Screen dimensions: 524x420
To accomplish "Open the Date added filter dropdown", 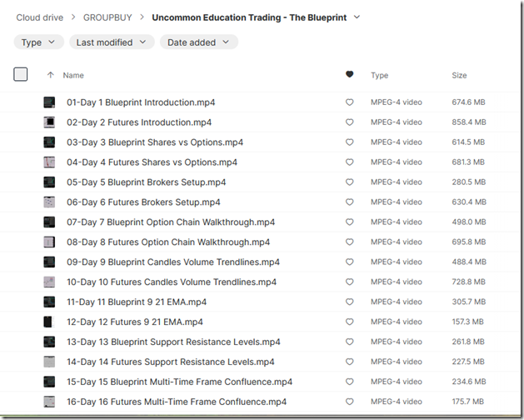I will pos(199,42).
